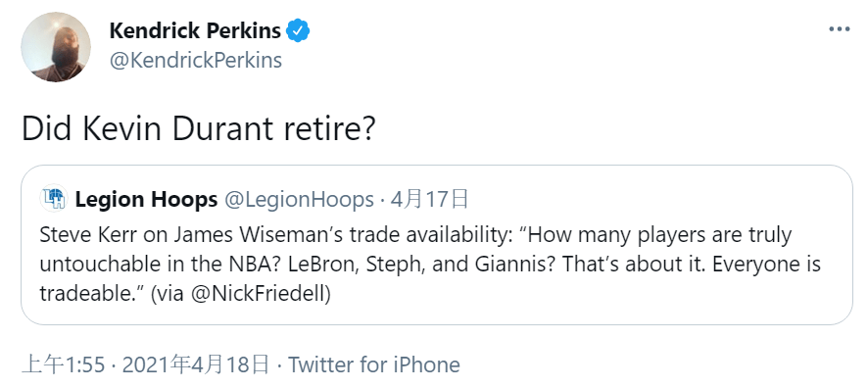Click the Kendrick Perkins display name
Image resolution: width=868 pixels, height=388 pixels.
point(195,30)
